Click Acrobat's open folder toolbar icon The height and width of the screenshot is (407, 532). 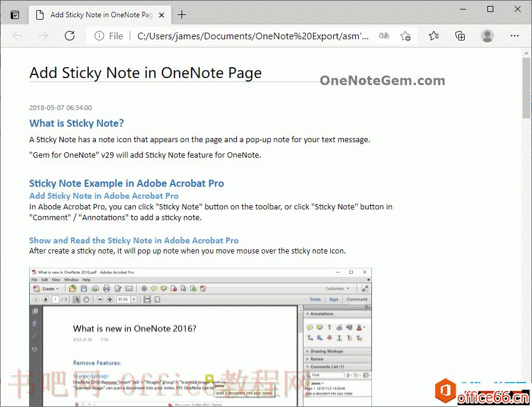tap(72, 289)
